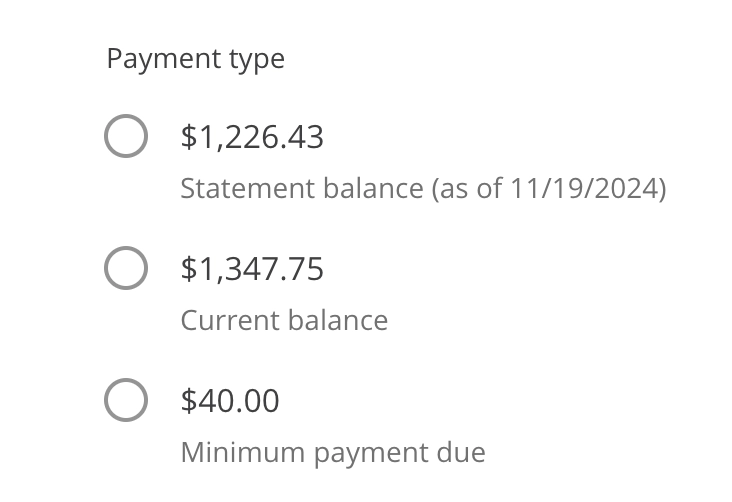Choose the statement balance option circle
The height and width of the screenshot is (502, 732).
point(126,137)
